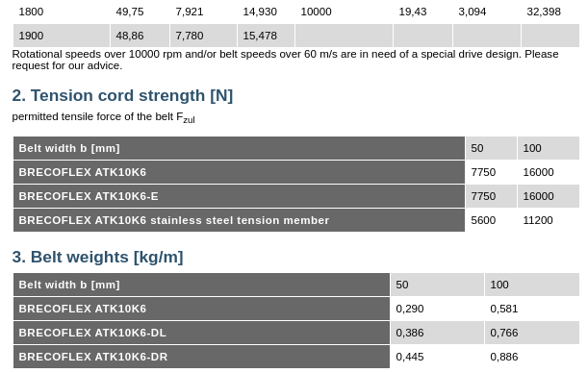This screenshot has width=588, height=373.
Task: Click the 16000 value for ATK10K6-E
Action: (538, 196)
